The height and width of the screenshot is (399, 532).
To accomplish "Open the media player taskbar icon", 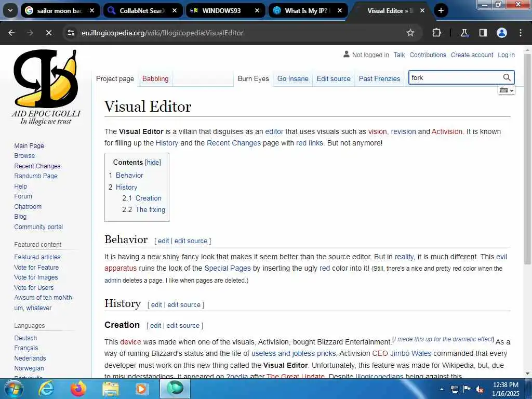I will coord(141,389).
